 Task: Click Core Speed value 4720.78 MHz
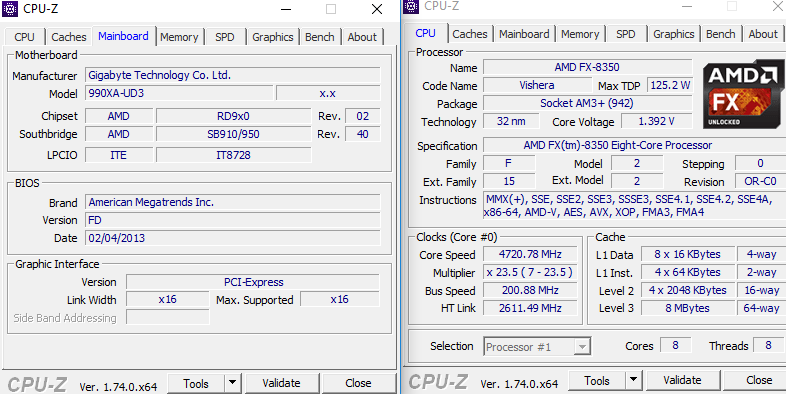[530, 254]
